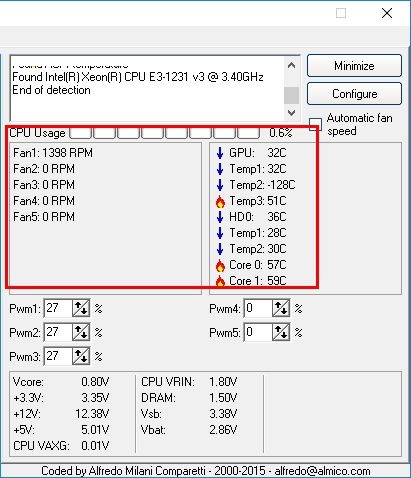Click the Found Intel Xeon CPU log line
The image size is (411, 478).
138,77
